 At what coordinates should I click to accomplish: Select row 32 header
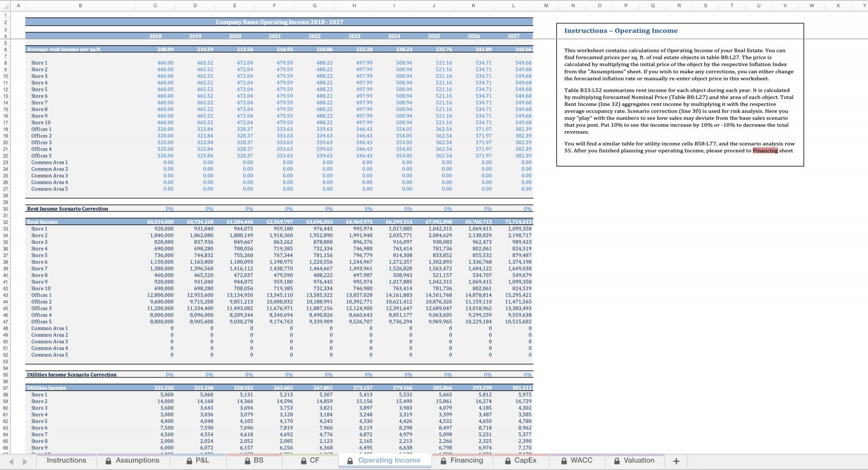tap(5, 222)
